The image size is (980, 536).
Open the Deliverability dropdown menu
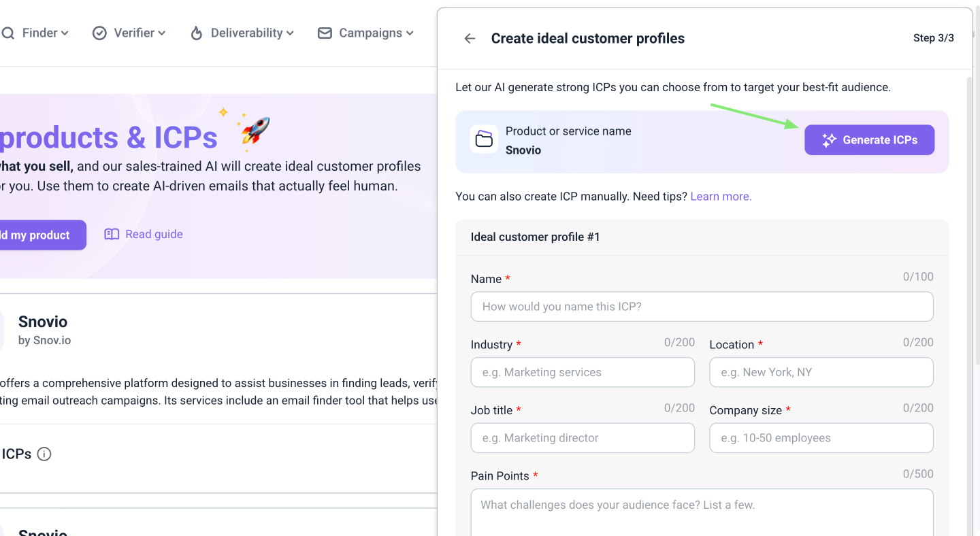click(242, 33)
